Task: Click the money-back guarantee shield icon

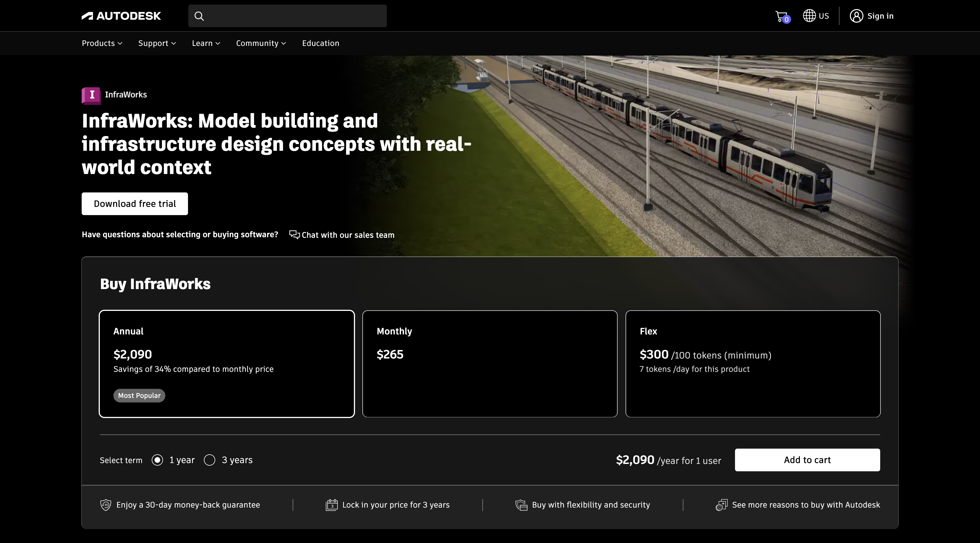Action: (106, 505)
